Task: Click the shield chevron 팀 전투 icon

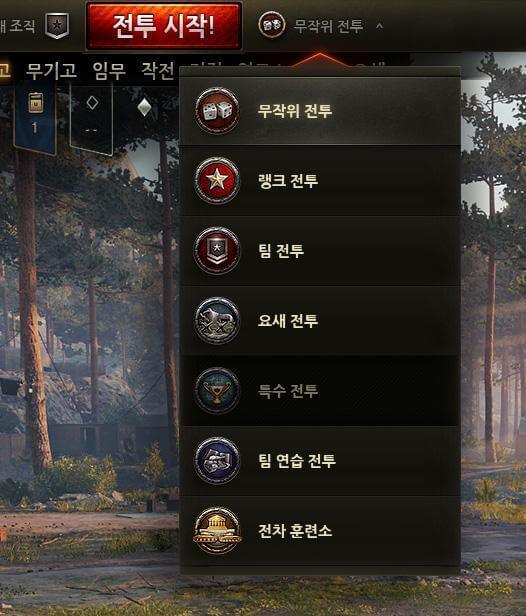Action: pyautogui.click(x=217, y=250)
